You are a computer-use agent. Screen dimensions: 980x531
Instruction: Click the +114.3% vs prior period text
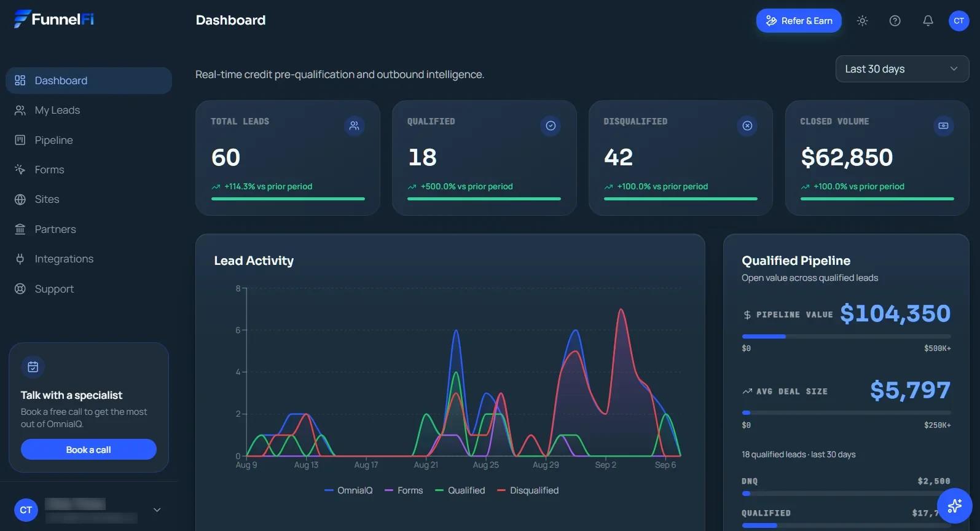[x=268, y=186]
